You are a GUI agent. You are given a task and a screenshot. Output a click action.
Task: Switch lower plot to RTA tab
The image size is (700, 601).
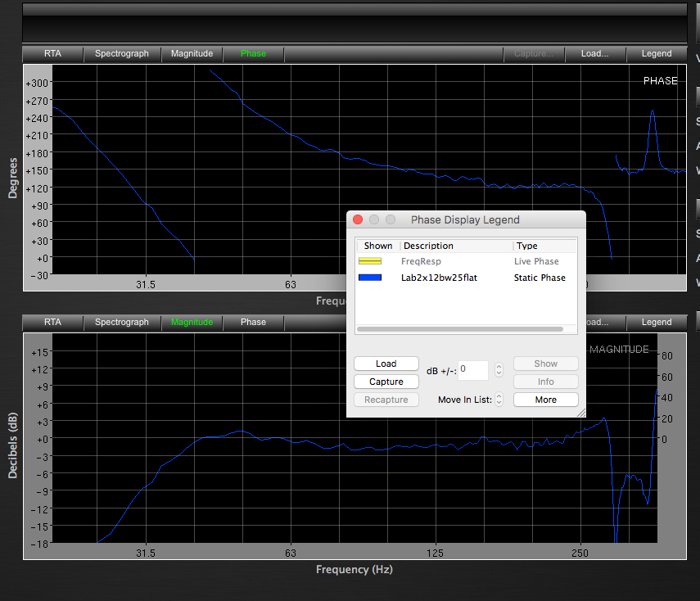point(52,323)
